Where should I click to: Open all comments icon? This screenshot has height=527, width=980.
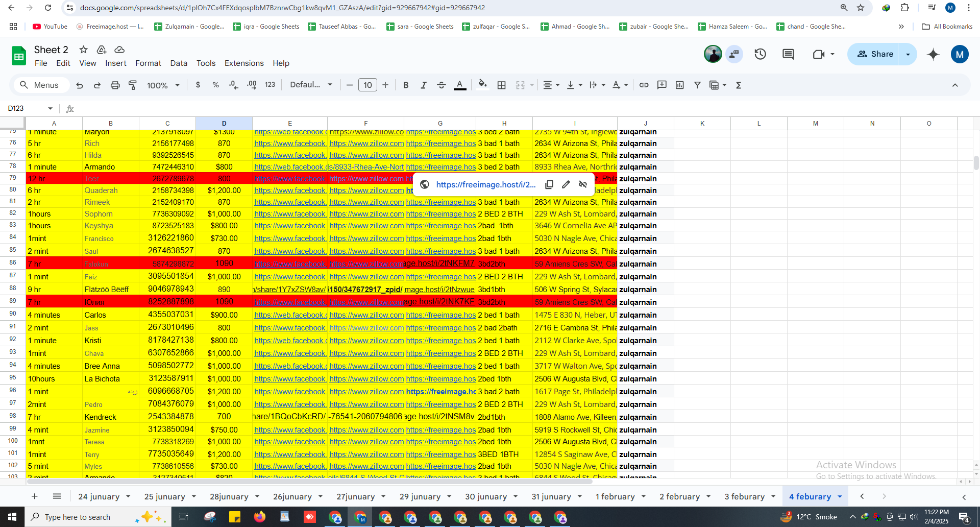point(788,54)
